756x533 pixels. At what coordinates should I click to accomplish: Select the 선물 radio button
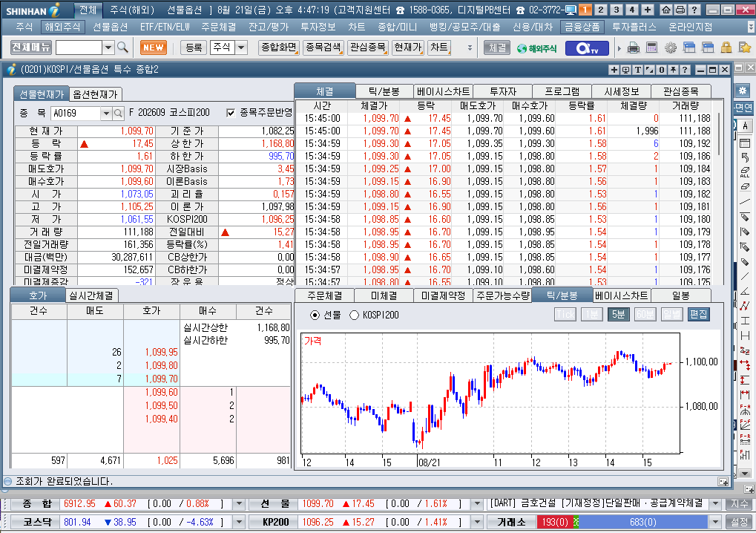tap(315, 315)
